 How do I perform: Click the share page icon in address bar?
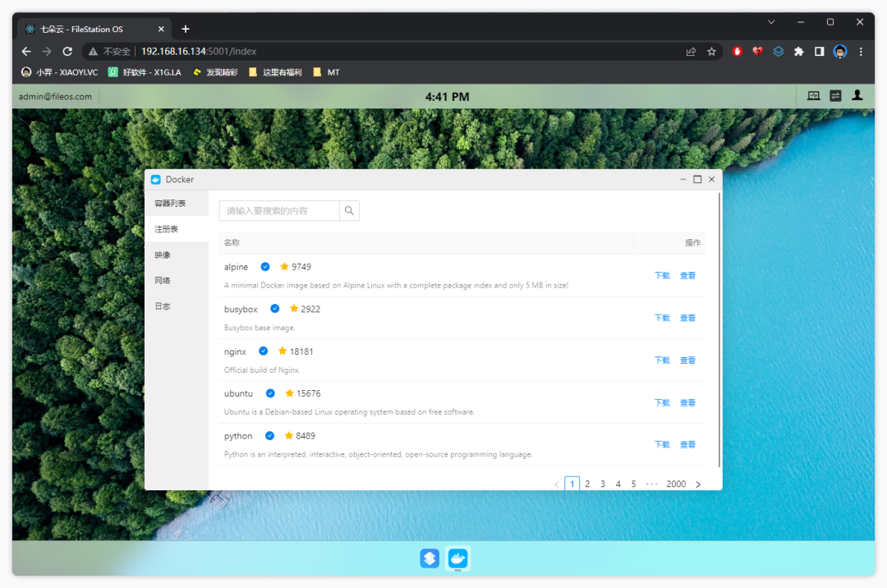pos(691,52)
